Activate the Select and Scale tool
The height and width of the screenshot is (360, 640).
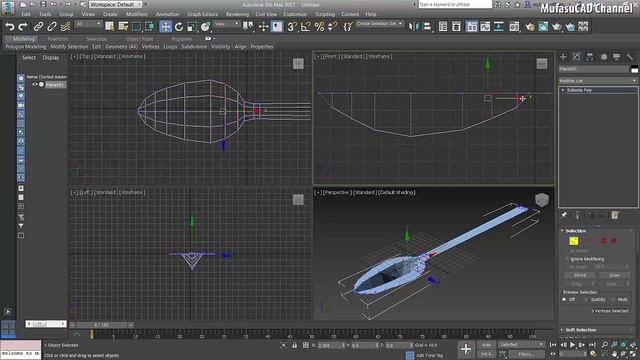point(192,27)
